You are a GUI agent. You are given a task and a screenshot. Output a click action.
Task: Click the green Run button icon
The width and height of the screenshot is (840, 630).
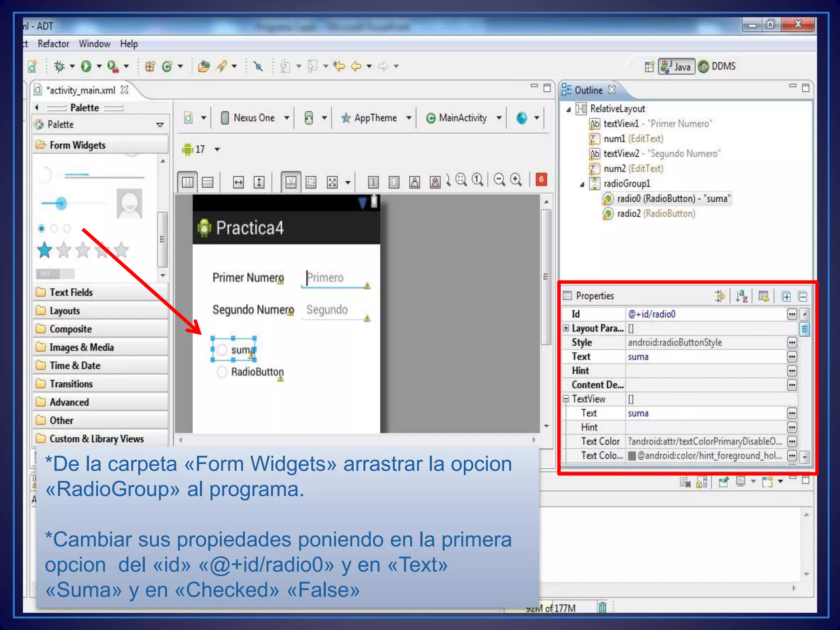[86, 66]
